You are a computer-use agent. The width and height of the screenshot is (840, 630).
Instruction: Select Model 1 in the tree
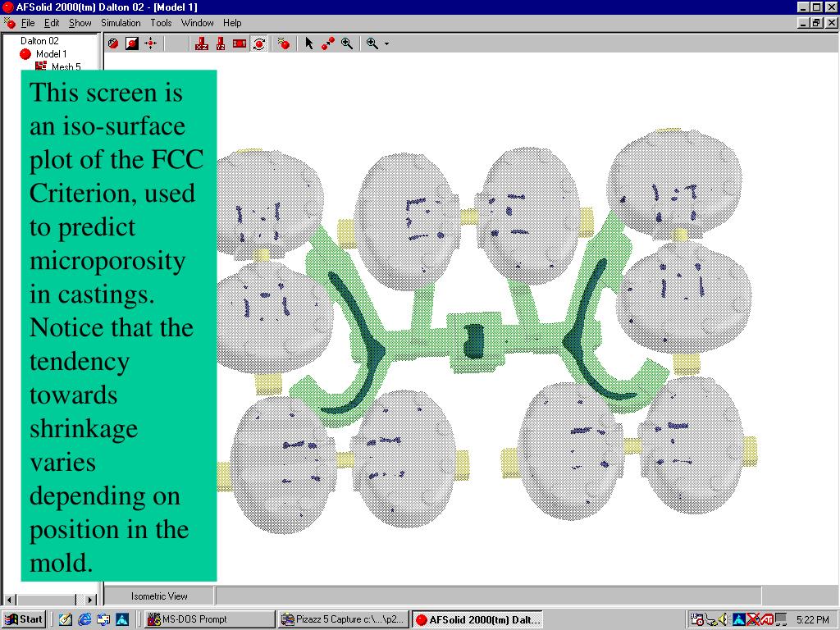[51, 54]
